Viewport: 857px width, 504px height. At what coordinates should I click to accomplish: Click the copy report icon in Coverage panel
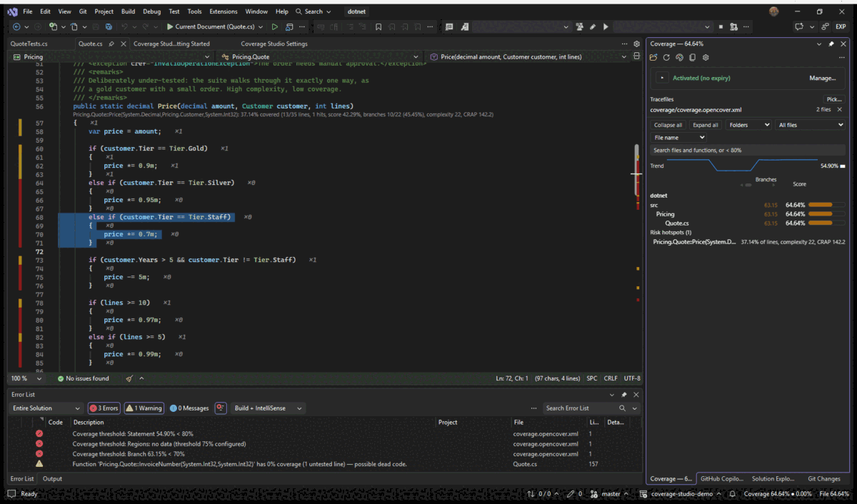point(692,57)
